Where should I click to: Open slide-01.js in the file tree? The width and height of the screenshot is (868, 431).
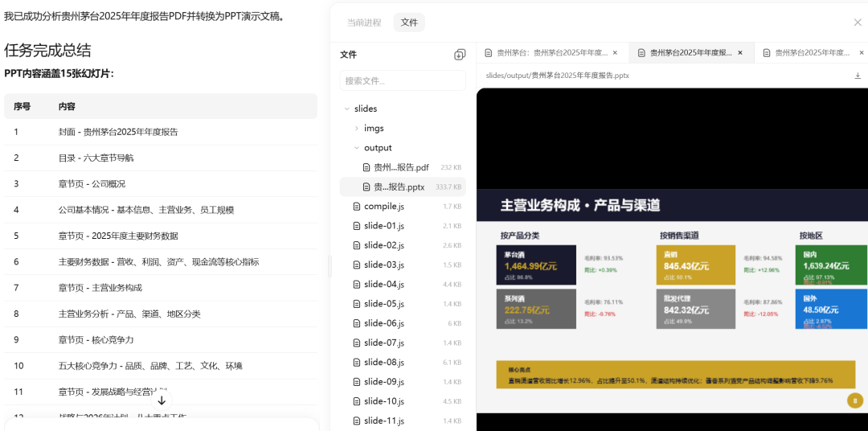click(x=403, y=226)
